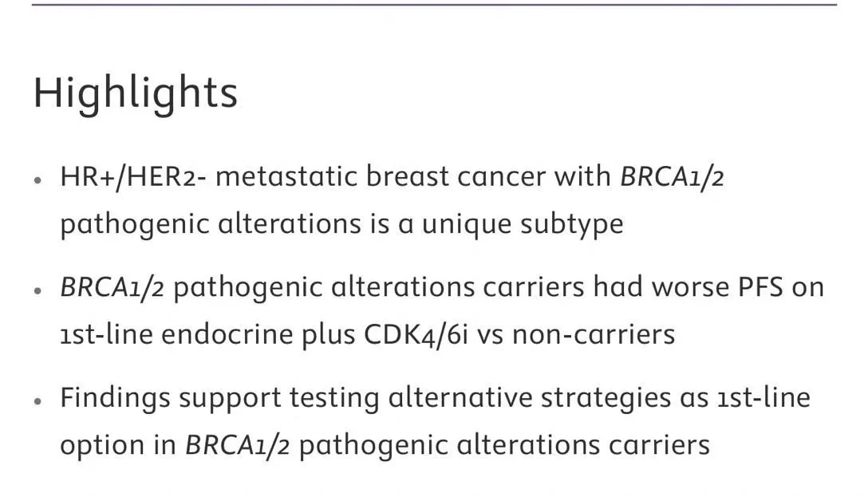This screenshot has width=868, height=497.
Task: Click italic BRCA1/2 in the first bullet
Action: [671, 176]
